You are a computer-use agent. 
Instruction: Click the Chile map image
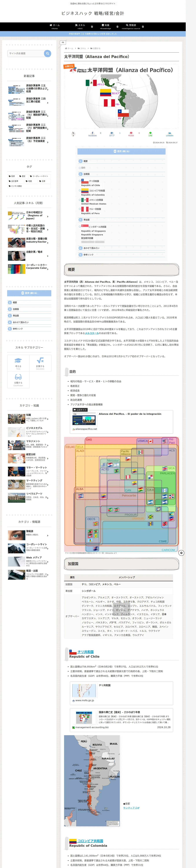(92, 781)
